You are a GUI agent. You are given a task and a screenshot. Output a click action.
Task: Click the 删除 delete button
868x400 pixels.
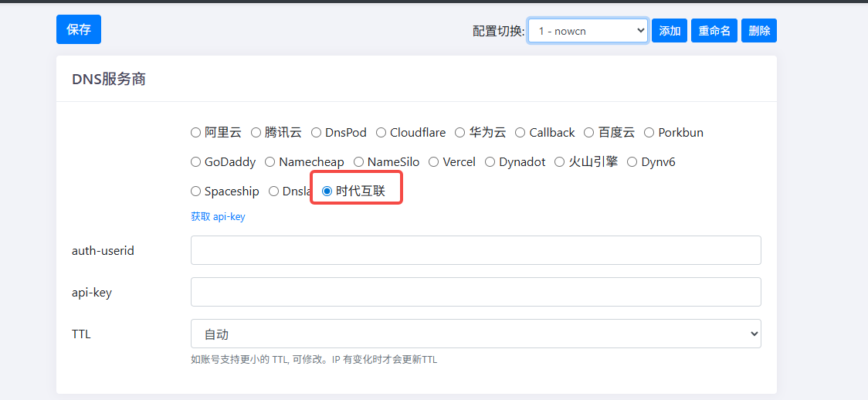[758, 31]
